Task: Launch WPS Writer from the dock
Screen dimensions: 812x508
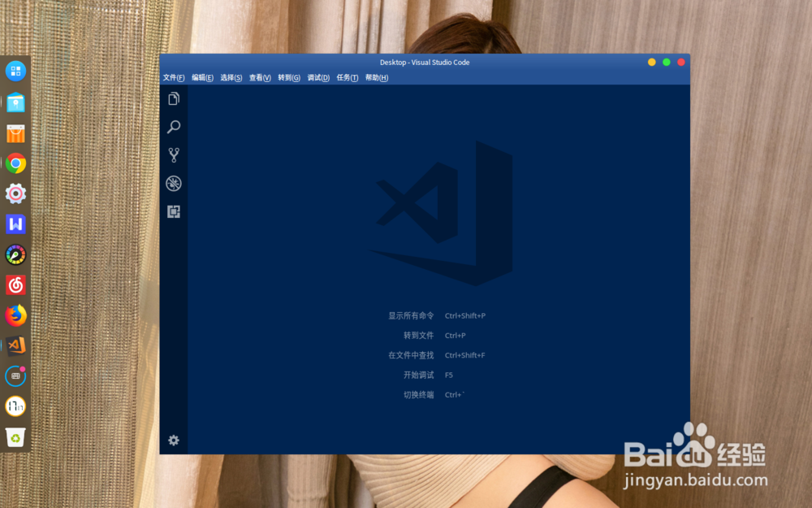Action: [x=15, y=224]
